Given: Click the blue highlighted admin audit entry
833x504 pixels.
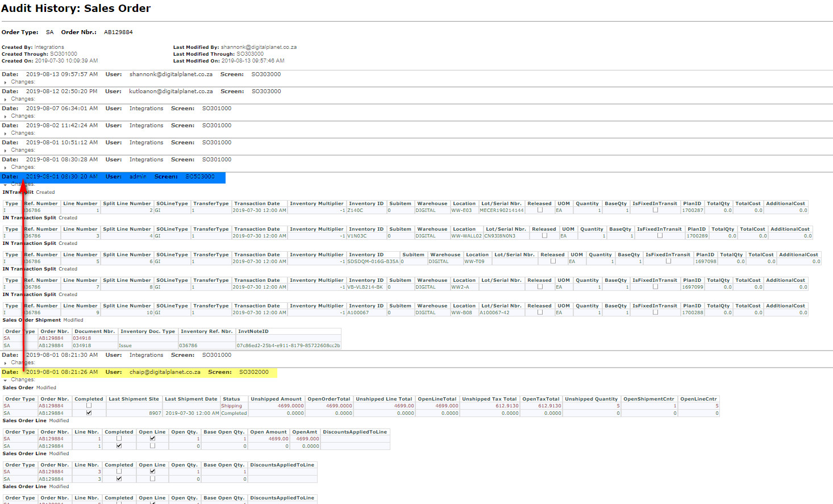Looking at the screenshot, I should coord(113,177).
